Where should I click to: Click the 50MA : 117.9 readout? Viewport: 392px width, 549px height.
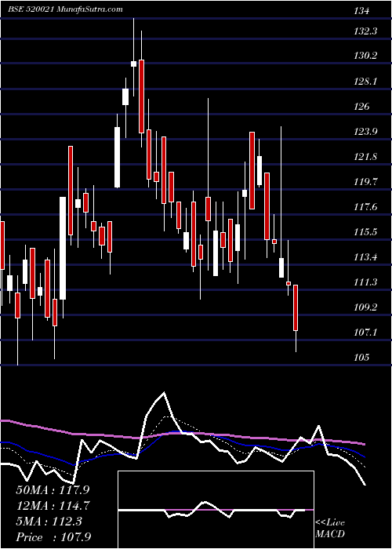[x=53, y=490]
